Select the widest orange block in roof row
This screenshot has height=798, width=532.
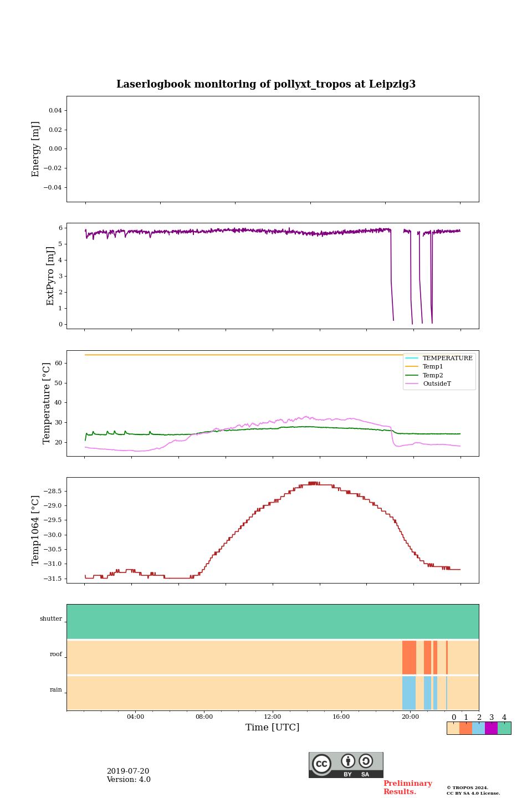(x=409, y=657)
